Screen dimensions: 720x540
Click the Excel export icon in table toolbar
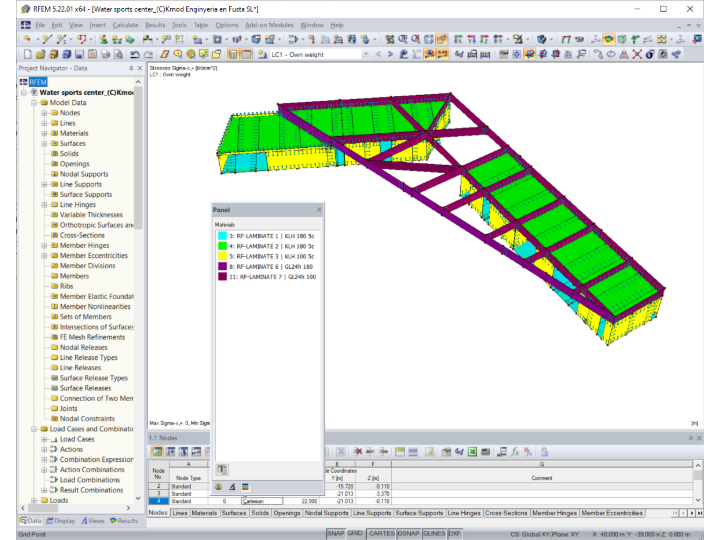pyautogui.click(x=472, y=452)
